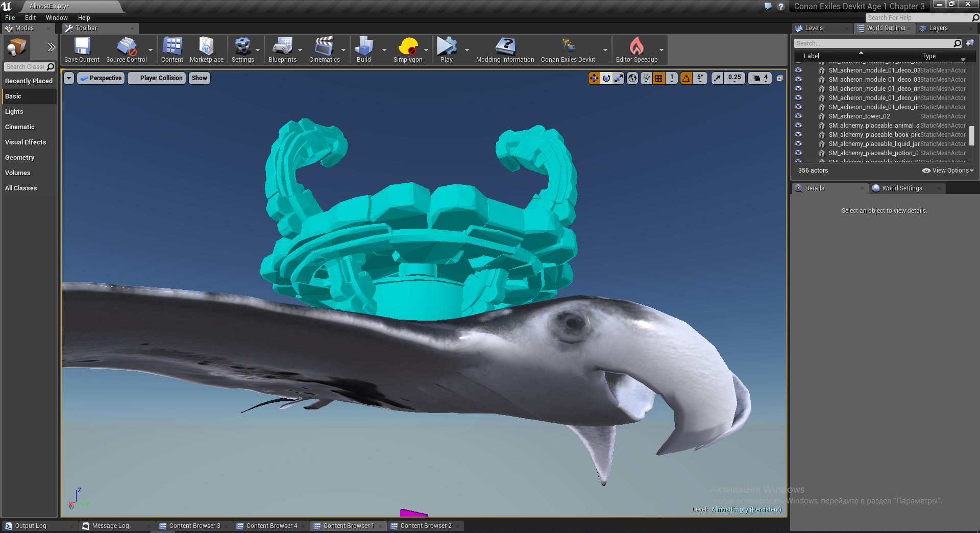This screenshot has width=980, height=533.
Task: Expand the Blueprints dropdown arrow
Action: tap(300, 50)
